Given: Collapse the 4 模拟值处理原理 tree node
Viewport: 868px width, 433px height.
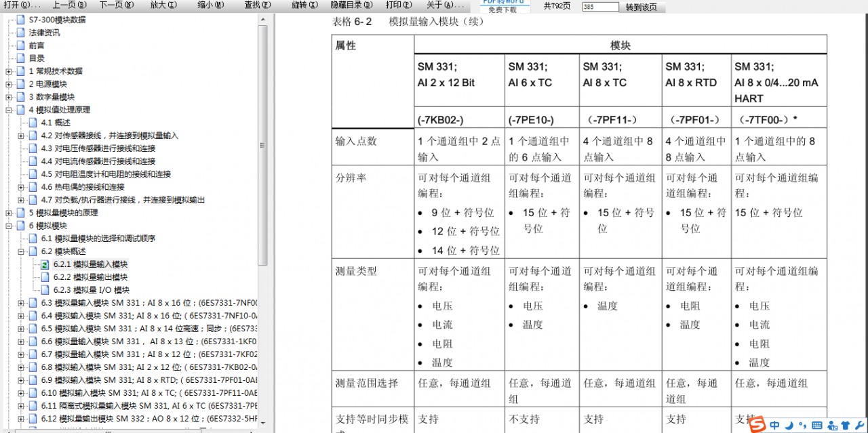Looking at the screenshot, I should (9, 110).
